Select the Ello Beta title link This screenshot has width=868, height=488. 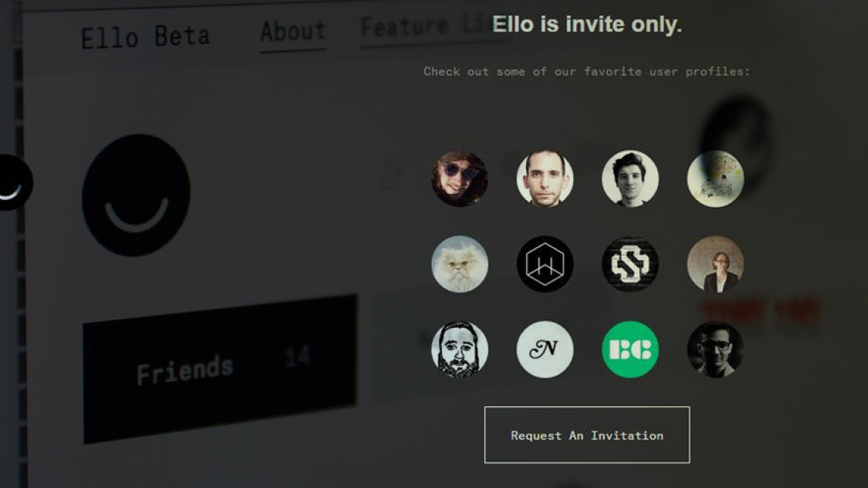[x=145, y=37]
